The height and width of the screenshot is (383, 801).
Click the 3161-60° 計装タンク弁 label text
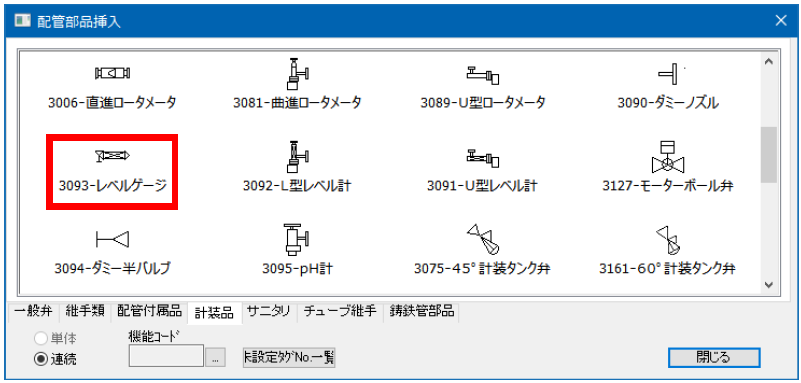tap(668, 267)
